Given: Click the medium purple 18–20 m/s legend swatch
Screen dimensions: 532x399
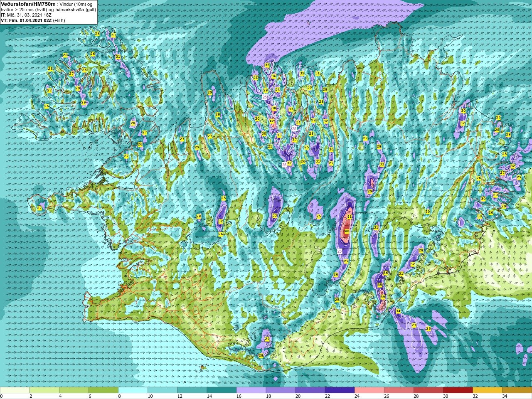Looking at the screenshot, I should 281,390.
